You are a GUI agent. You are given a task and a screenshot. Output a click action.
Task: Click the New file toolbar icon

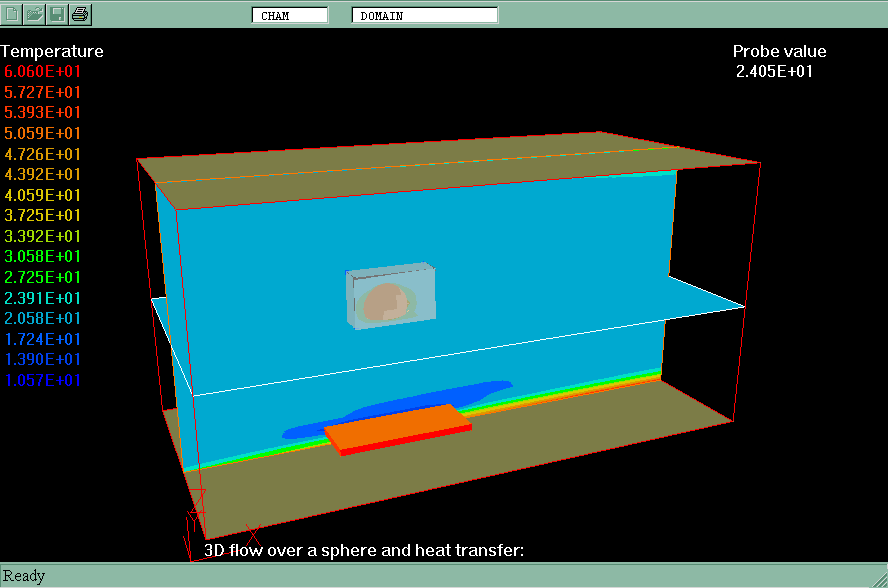click(x=13, y=14)
